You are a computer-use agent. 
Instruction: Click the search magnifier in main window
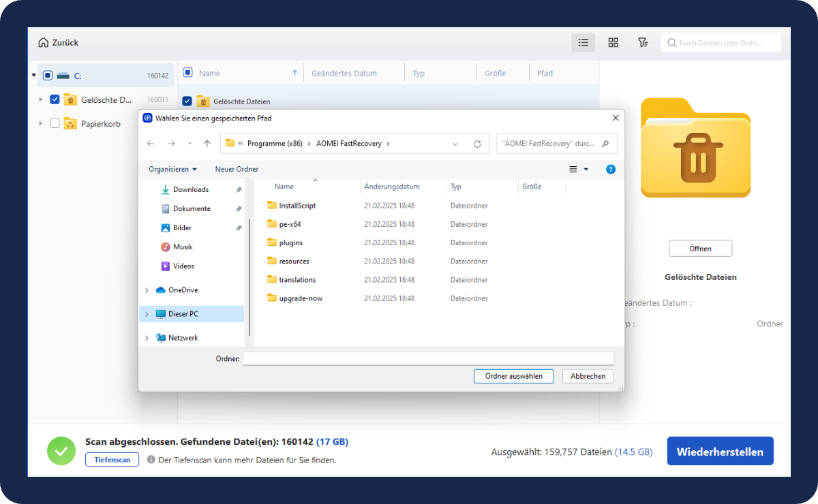click(672, 43)
